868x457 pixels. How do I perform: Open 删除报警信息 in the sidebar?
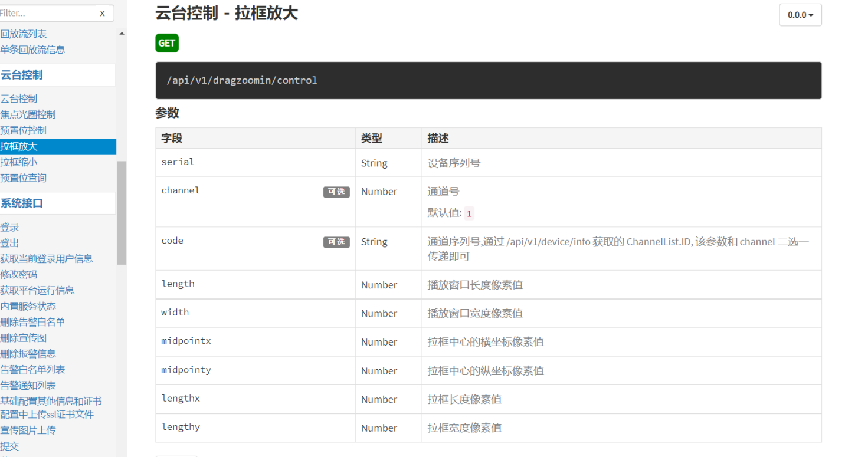click(x=28, y=354)
